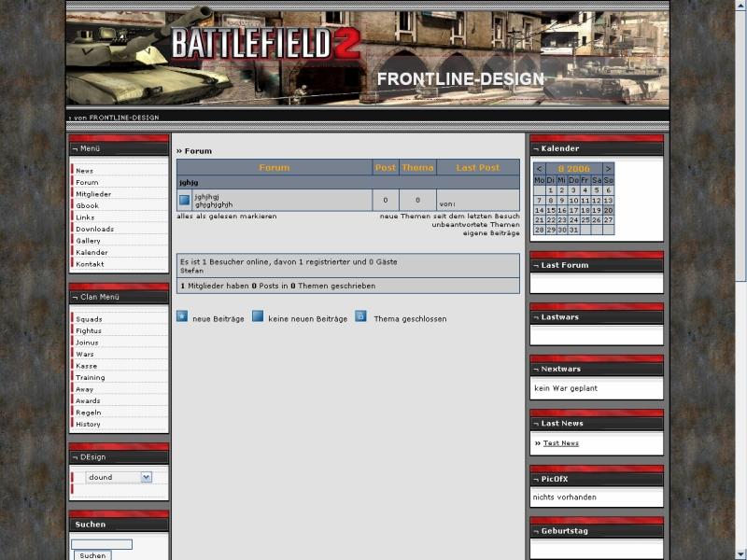Select day 1 in the Kalender
Screen dimensions: 747x560
coord(551,190)
